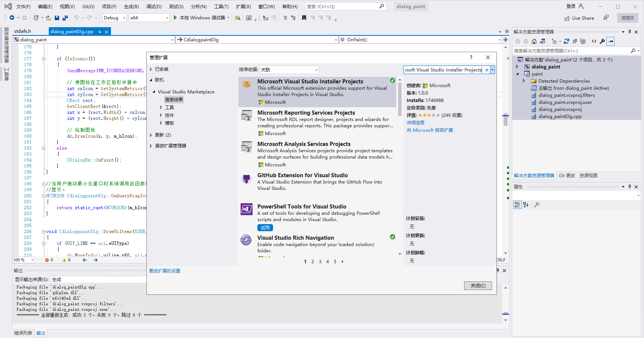Open the Change extension settings link
Screen dimensions: 644x338
coord(165,271)
